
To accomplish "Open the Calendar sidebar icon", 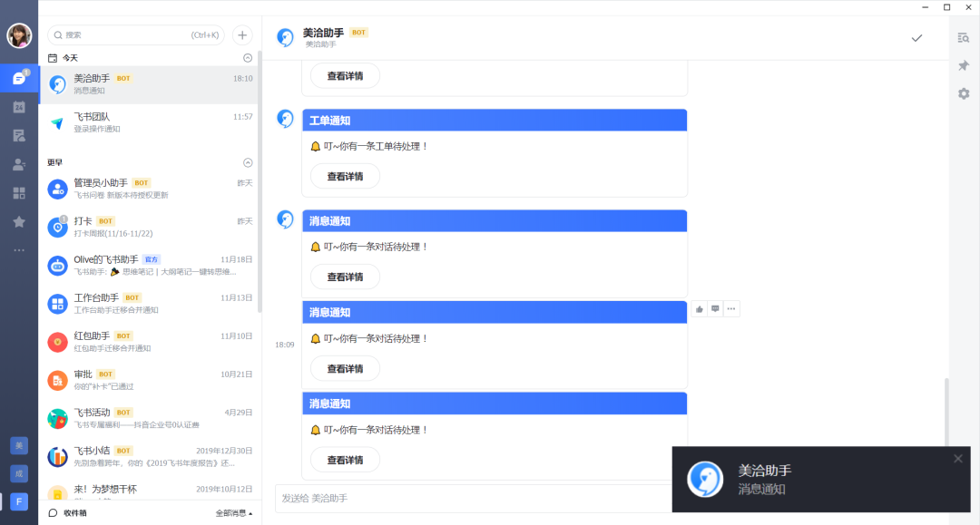I will [19, 107].
